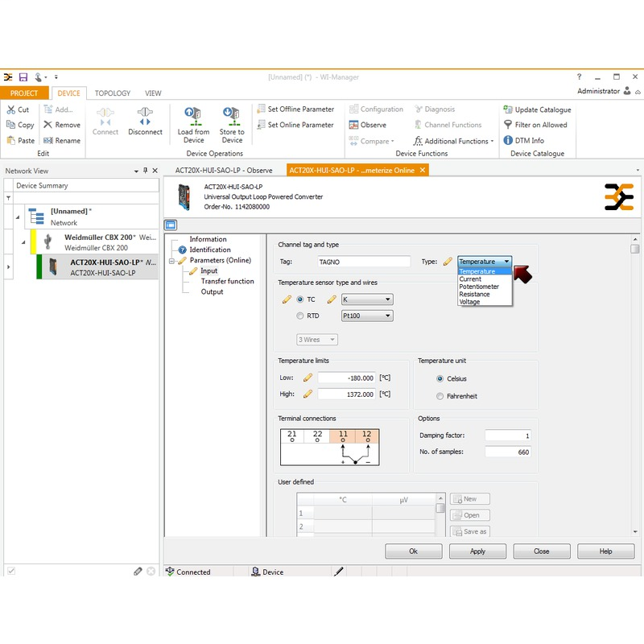Click Paste in the Edit group
The image size is (644, 644).
pos(21,140)
